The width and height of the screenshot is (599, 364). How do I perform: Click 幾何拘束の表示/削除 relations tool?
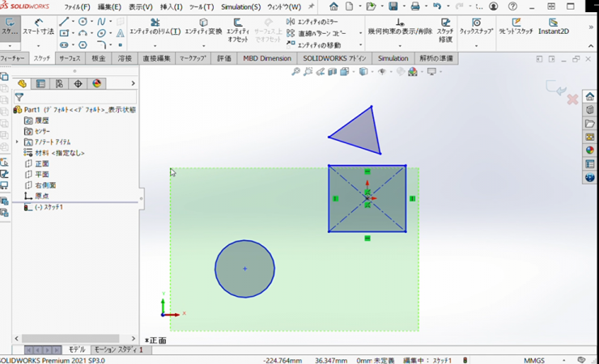click(x=400, y=27)
